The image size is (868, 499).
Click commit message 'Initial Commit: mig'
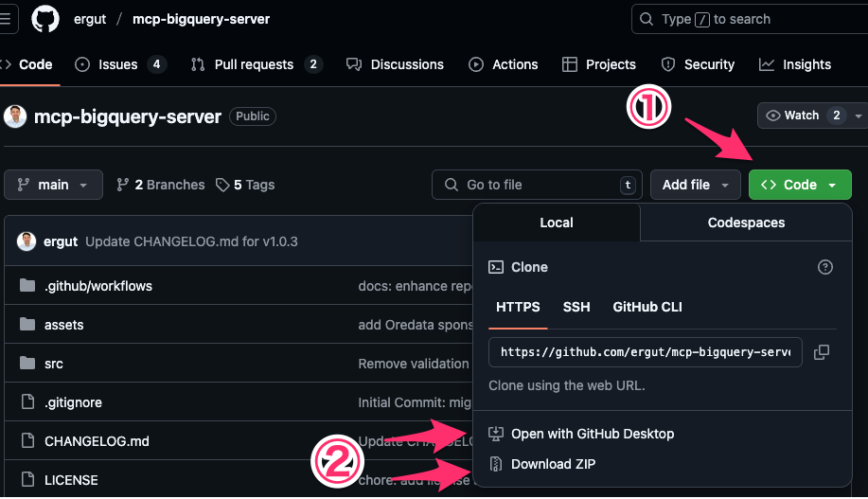(416, 402)
